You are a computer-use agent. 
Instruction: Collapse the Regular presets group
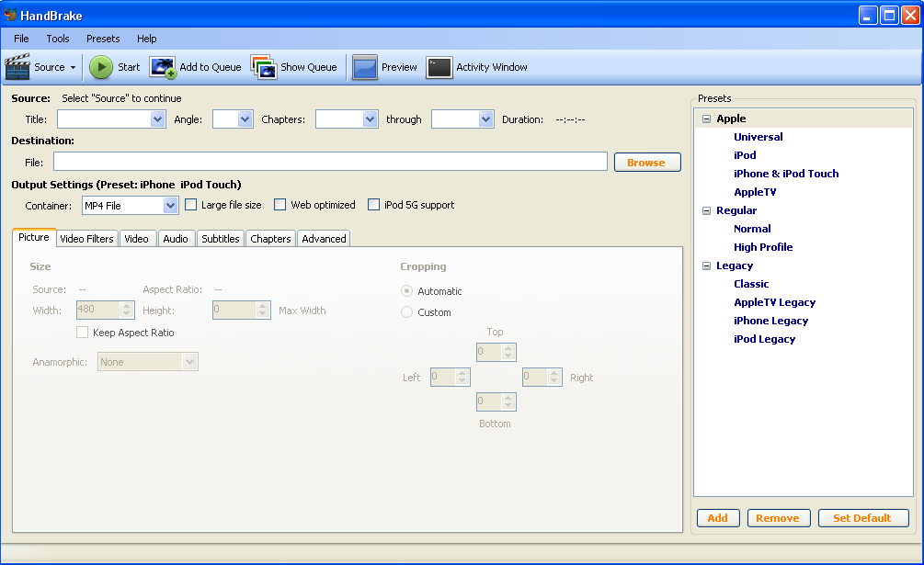click(x=706, y=210)
